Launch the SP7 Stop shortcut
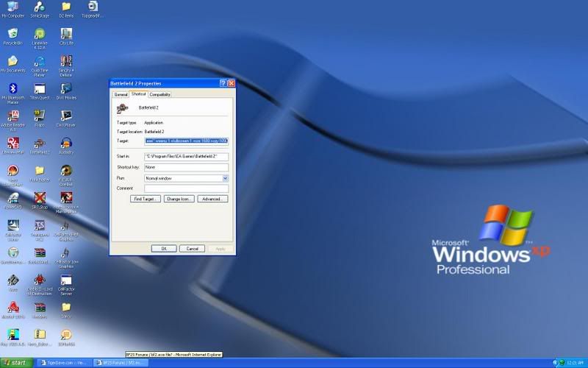This screenshot has width=588, height=368. 40,201
